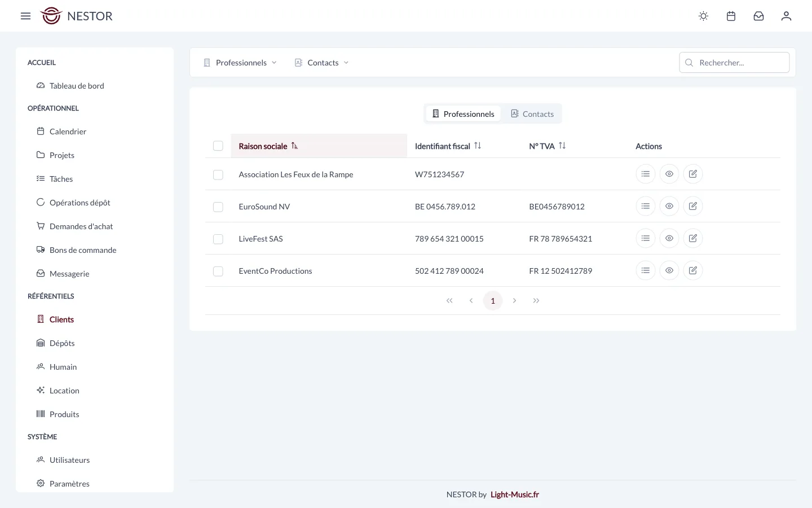The image size is (812, 508).
Task: Check the EventCo Productions row checkbox
Action: 218,271
